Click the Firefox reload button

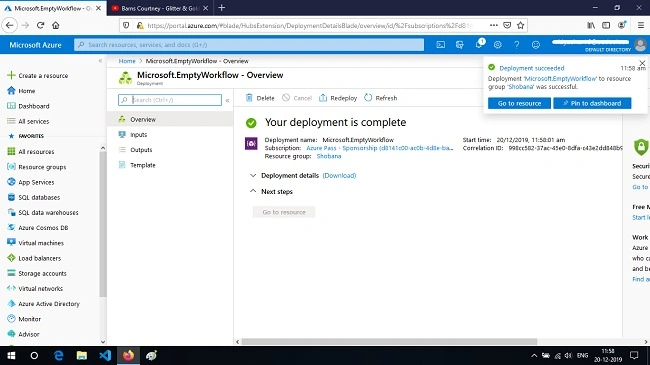(40, 25)
